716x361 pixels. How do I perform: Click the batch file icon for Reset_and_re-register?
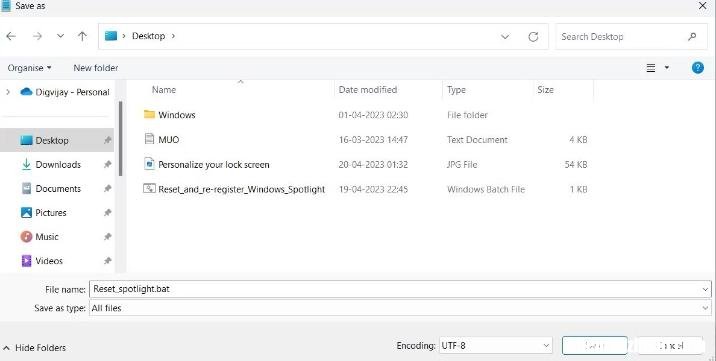pos(149,188)
